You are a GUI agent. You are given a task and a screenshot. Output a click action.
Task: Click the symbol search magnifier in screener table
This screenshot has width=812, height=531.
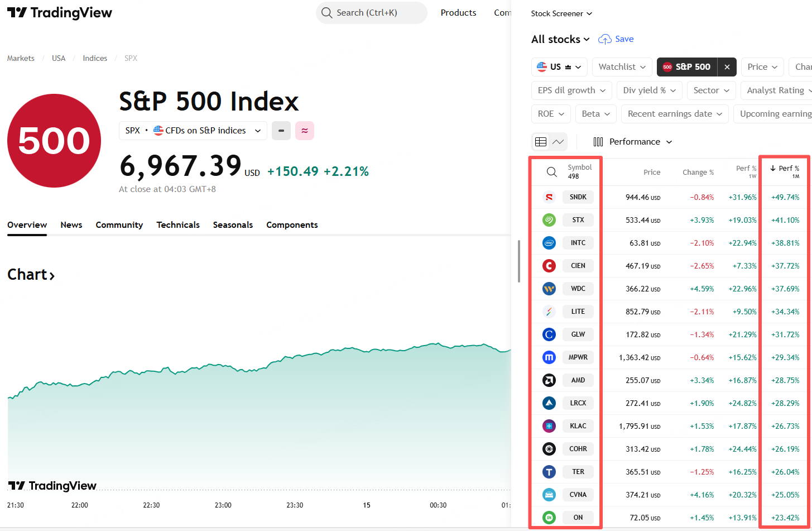tap(551, 172)
